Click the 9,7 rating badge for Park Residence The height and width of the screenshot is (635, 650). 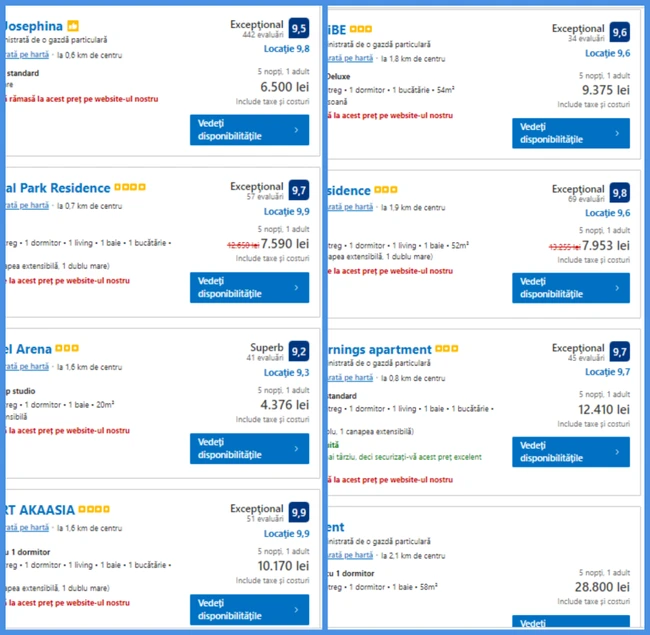point(299,190)
